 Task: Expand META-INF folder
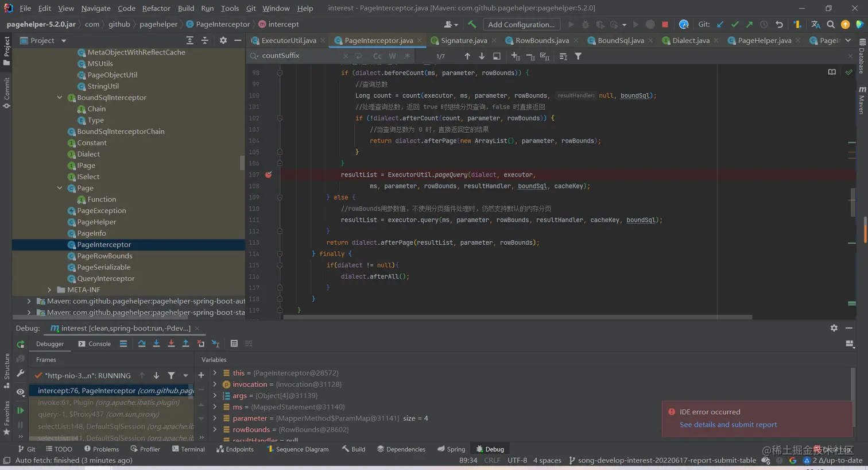(49, 290)
